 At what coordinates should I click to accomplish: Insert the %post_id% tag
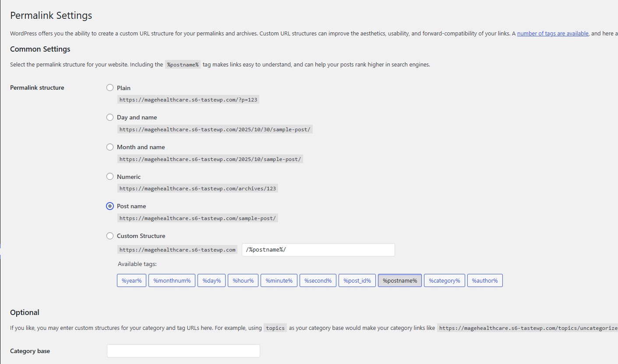pyautogui.click(x=357, y=280)
